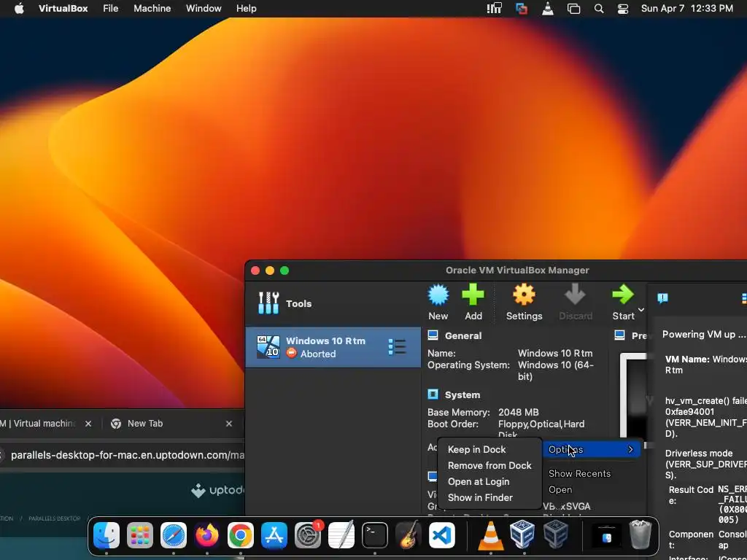Open TextEdit from the Dock
747x560 pixels.
point(341,534)
